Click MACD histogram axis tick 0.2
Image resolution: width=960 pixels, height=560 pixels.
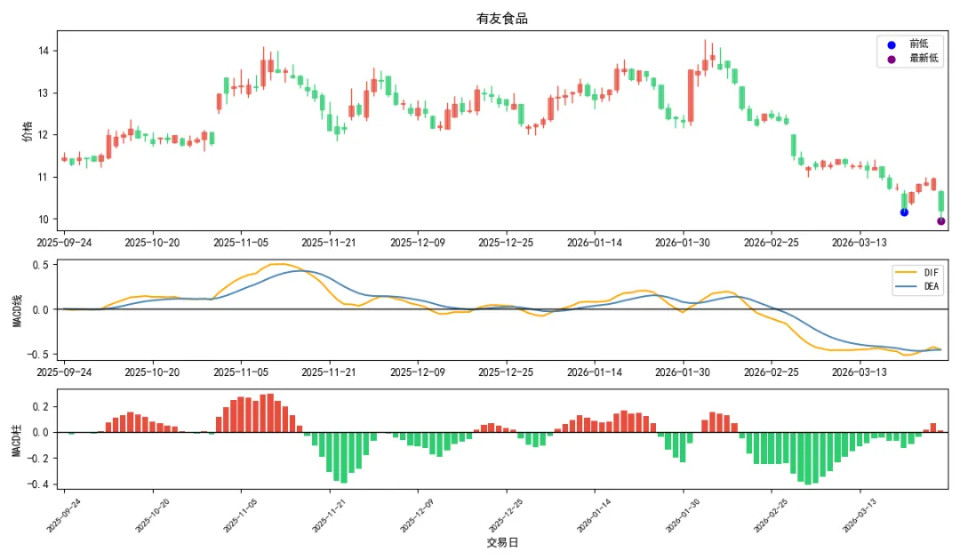tap(41, 407)
